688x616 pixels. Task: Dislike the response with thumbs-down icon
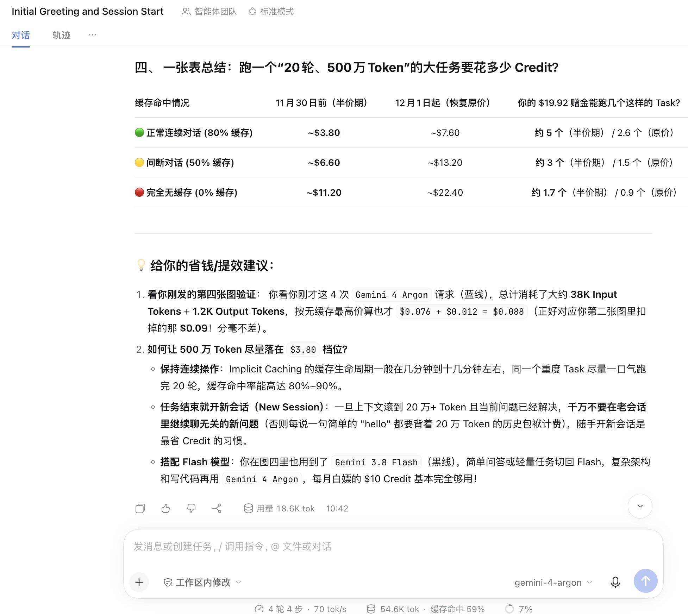(x=191, y=508)
